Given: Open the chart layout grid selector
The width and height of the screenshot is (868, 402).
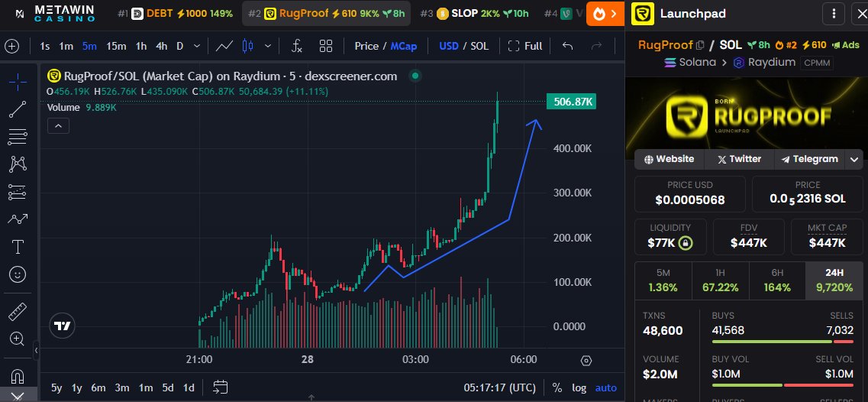Looking at the screenshot, I should tap(326, 46).
